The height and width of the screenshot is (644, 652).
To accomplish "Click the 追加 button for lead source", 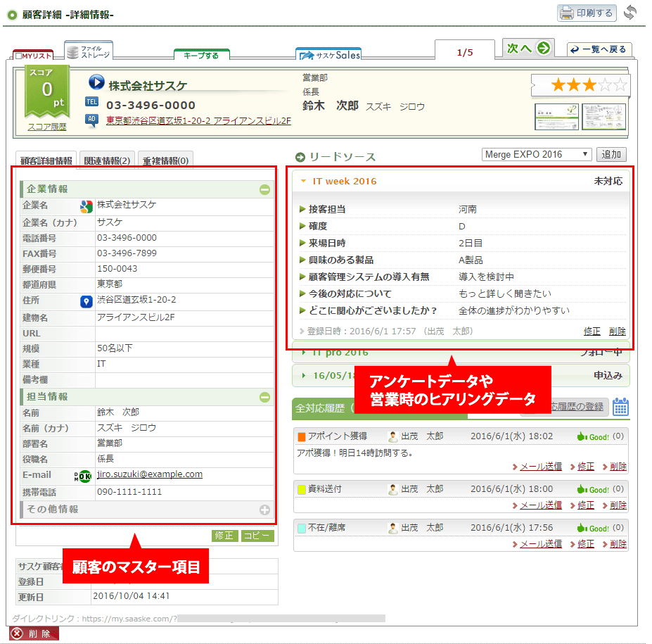I will 611,154.
